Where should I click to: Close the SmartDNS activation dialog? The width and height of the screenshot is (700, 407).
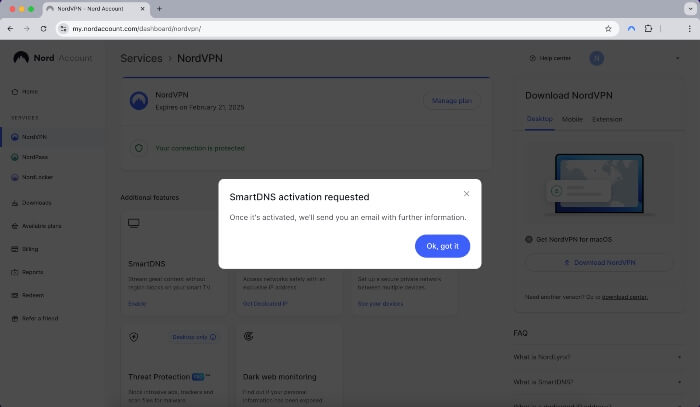pyautogui.click(x=466, y=194)
